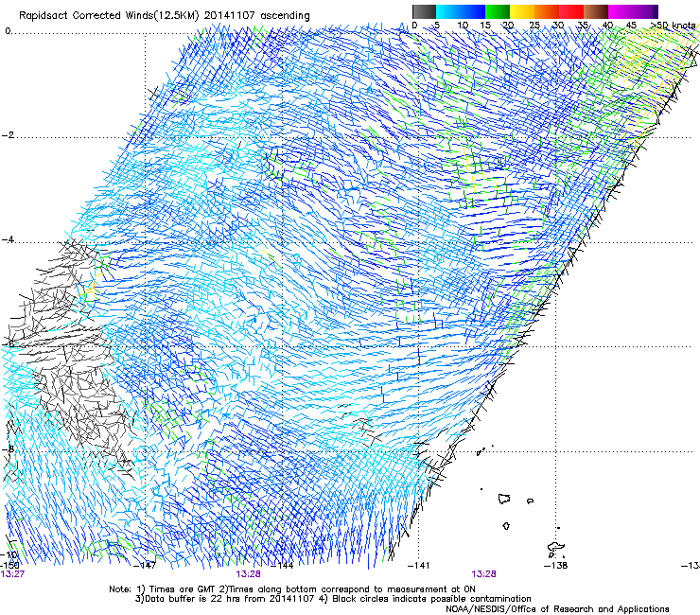Select the magenta 40-45 knots legend swatch
Image resolution: width=700 pixels, height=615 pixels.
tap(621, 11)
